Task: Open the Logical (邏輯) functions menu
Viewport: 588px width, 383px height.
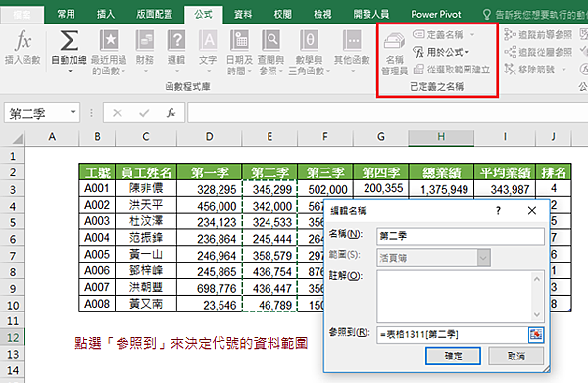Action: [176, 51]
